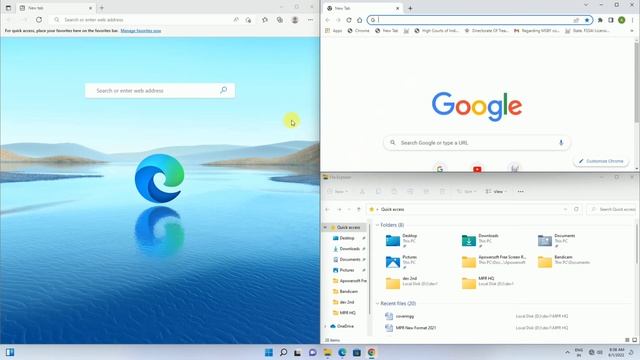Open View dropdown in File Explorer

(x=496, y=191)
